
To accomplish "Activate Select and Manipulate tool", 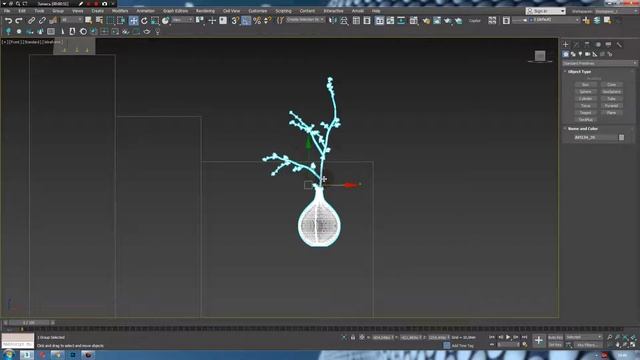I will tap(212, 20).
